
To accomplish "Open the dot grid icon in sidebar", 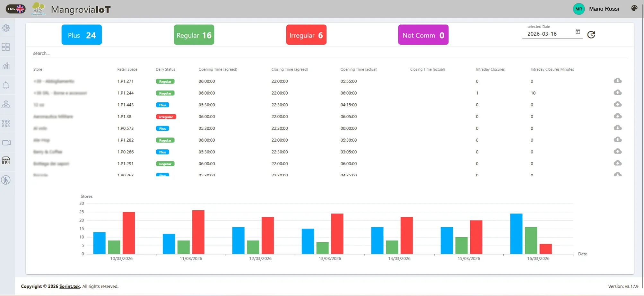I will (6, 124).
